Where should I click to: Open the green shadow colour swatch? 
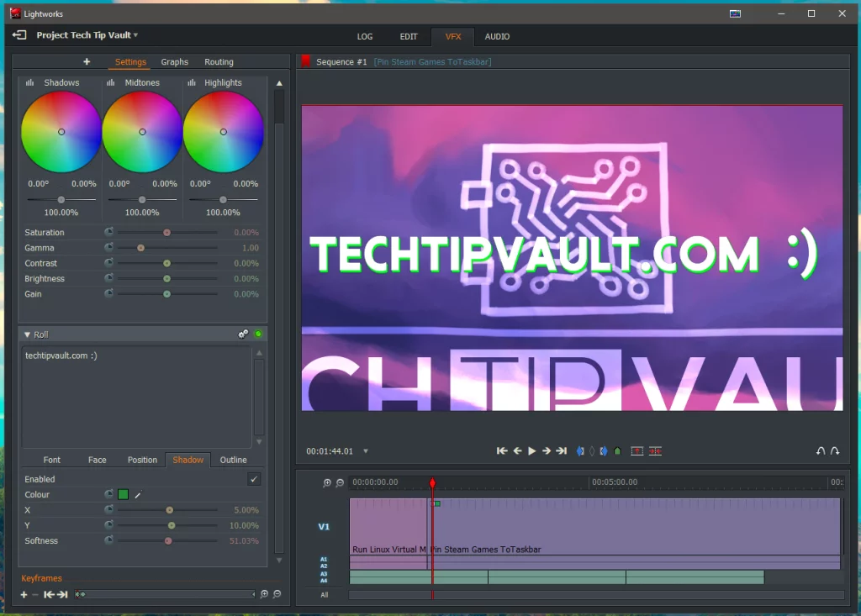pyautogui.click(x=123, y=495)
